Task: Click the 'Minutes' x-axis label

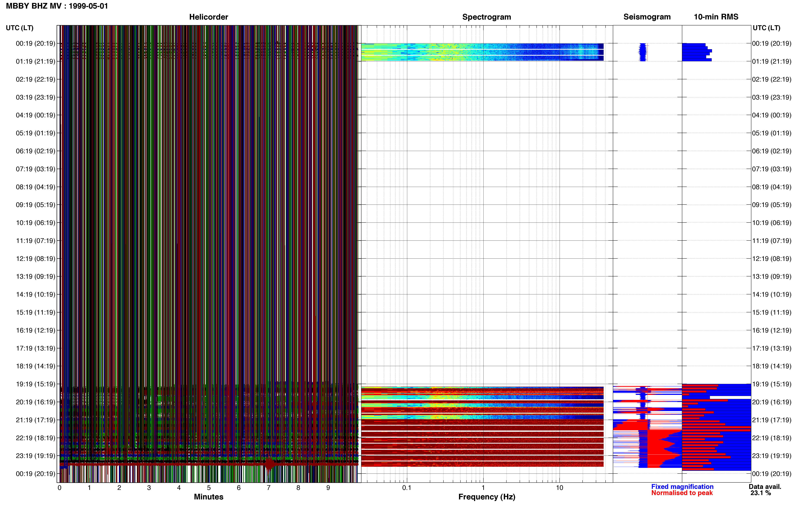Action: coord(209,497)
